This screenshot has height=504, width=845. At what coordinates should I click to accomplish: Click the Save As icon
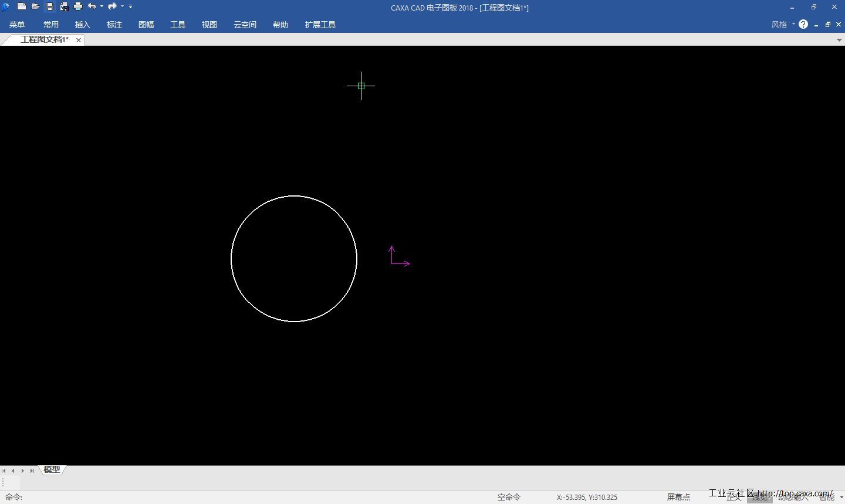click(x=64, y=6)
